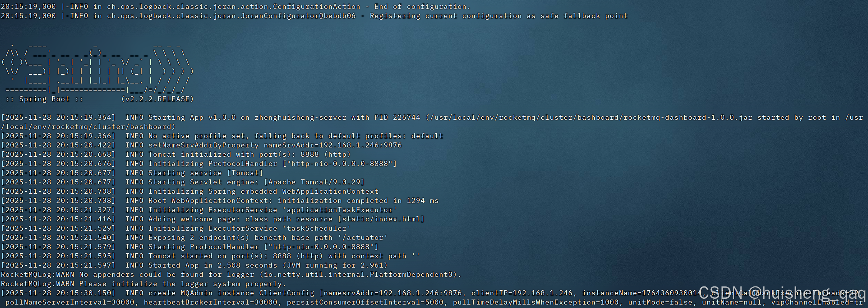Screen dimensions: 868x308
Task: Select the '(v2.2.2.RELEASE)' version text
Action: [x=158, y=99]
